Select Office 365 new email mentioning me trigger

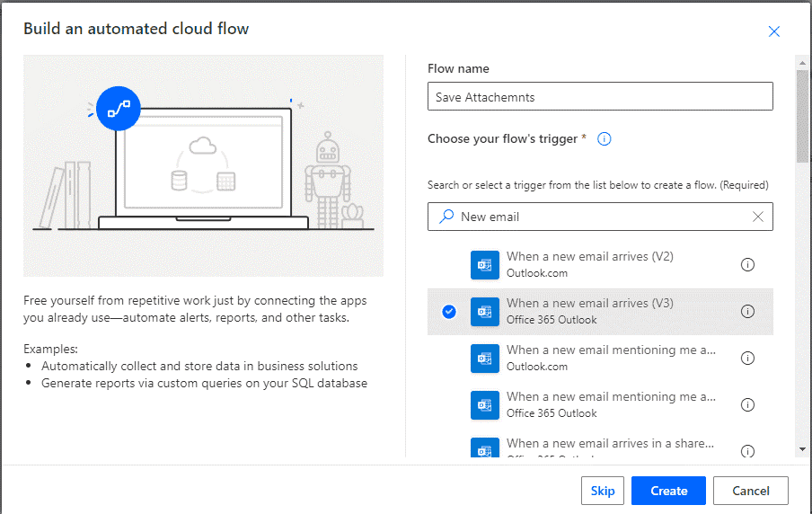(x=611, y=404)
